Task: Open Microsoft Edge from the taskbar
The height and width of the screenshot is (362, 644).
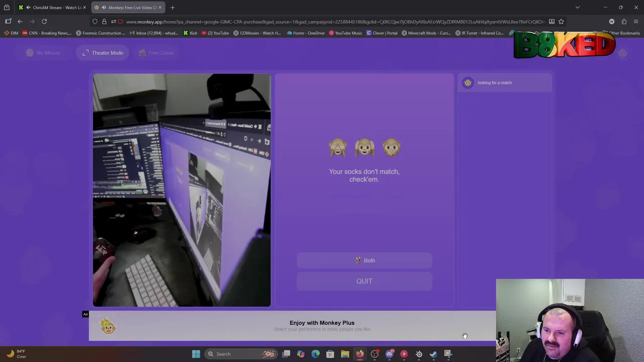Action: coord(315,354)
